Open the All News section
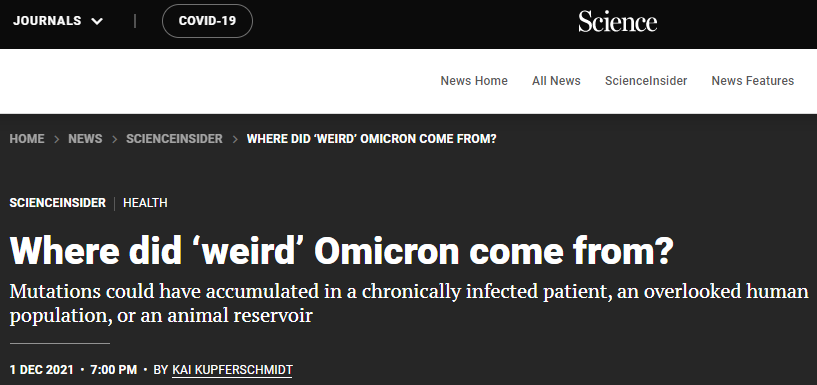This screenshot has height=385, width=817. (556, 81)
